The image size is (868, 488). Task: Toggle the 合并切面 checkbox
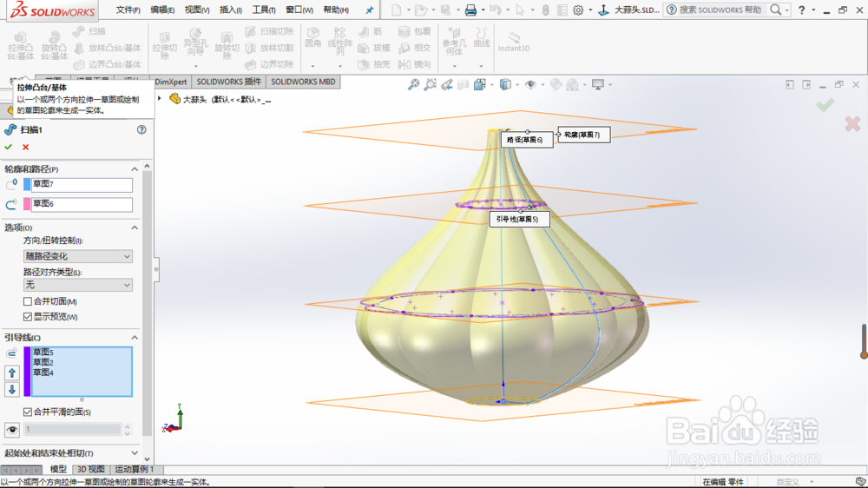(27, 301)
